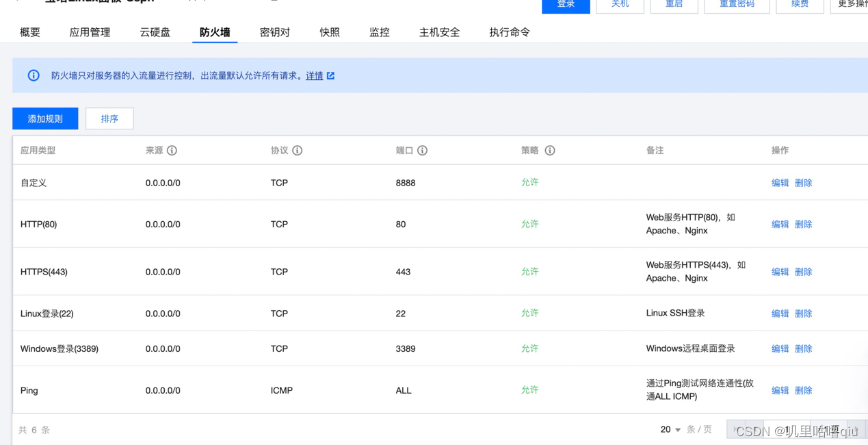Viewport: 868px width, 445px height.
Task: Edit the Windows登录(3389) rule
Action: coord(780,348)
